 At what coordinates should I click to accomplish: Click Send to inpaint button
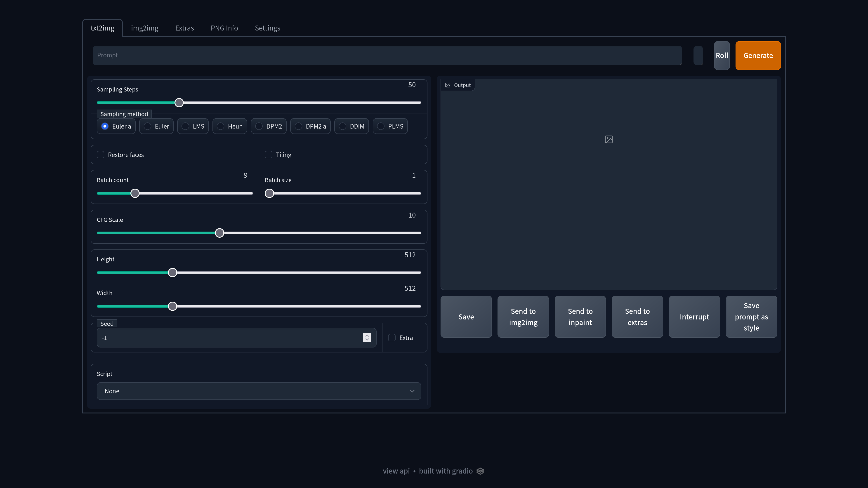pos(580,317)
